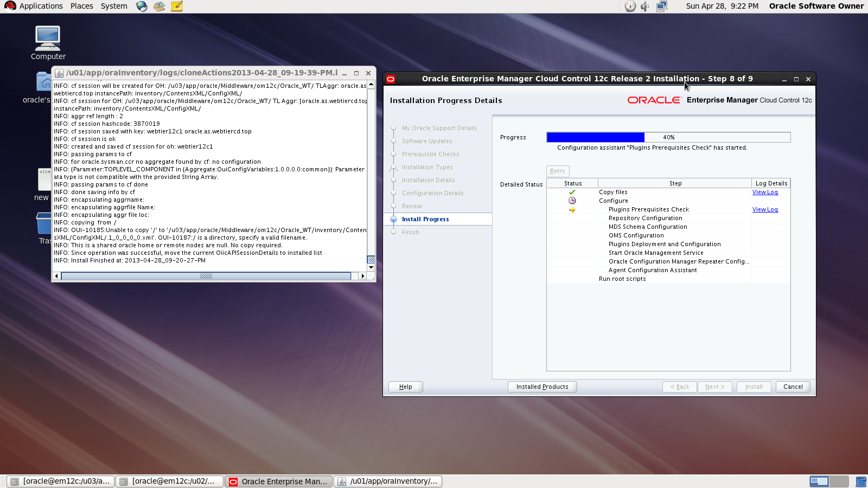The image size is (868, 488).
Task: View Log for Copy files step
Action: tap(765, 192)
